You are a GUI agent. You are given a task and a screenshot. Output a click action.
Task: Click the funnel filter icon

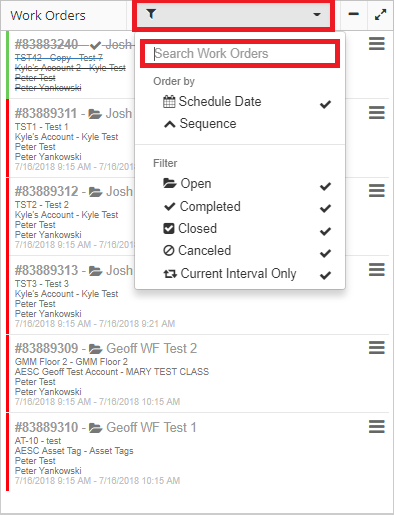[x=151, y=14]
